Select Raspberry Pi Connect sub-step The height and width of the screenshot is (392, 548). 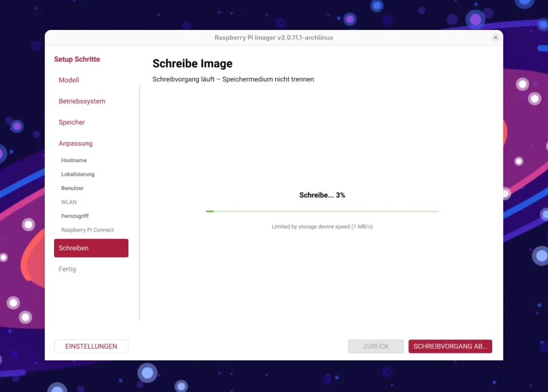[x=87, y=230]
